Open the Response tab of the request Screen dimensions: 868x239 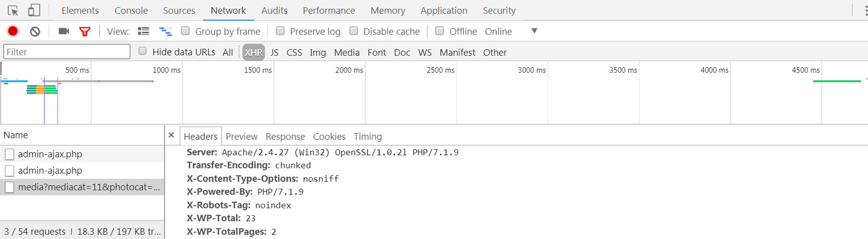click(285, 137)
